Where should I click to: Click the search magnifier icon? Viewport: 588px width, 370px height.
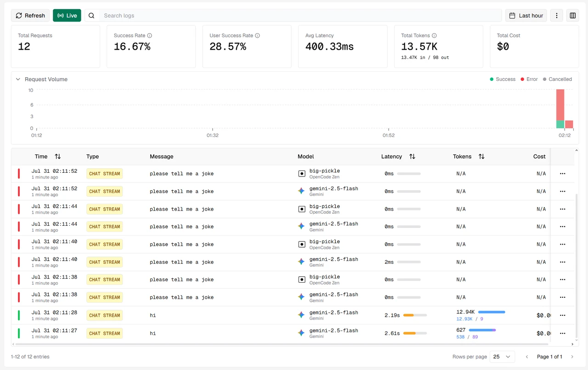[x=91, y=15]
